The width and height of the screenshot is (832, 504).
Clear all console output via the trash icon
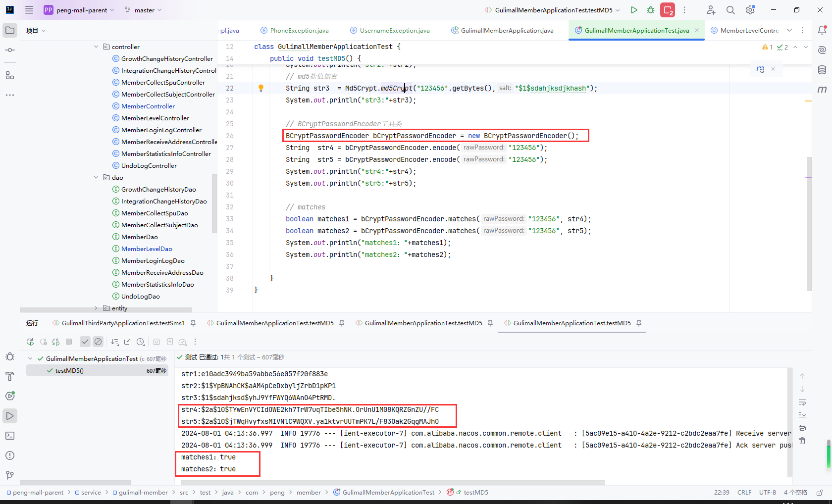pyautogui.click(x=802, y=441)
